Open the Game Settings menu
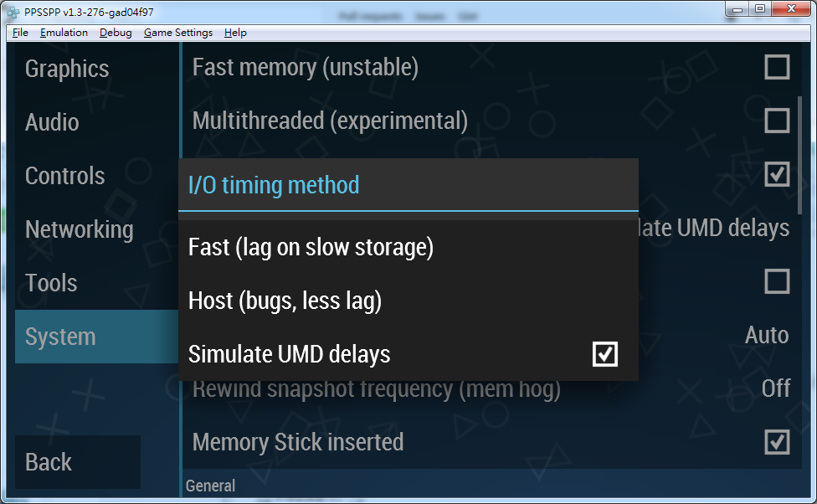Image resolution: width=817 pixels, height=504 pixels. click(x=178, y=33)
